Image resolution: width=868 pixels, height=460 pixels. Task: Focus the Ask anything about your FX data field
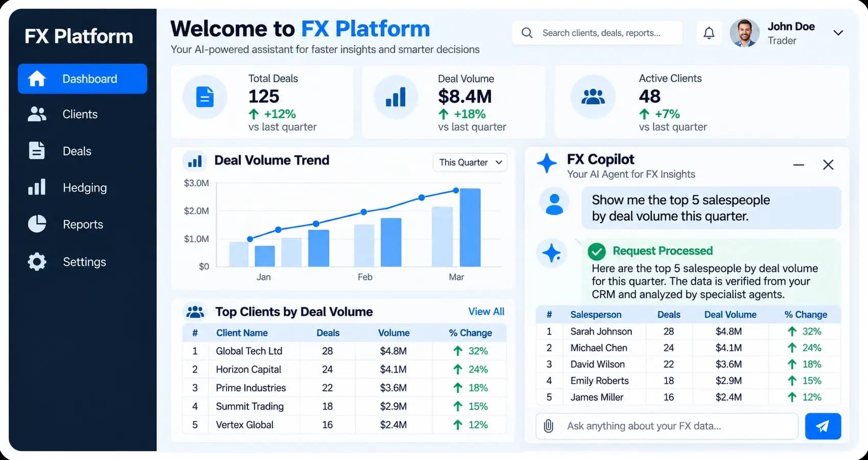coord(667,426)
